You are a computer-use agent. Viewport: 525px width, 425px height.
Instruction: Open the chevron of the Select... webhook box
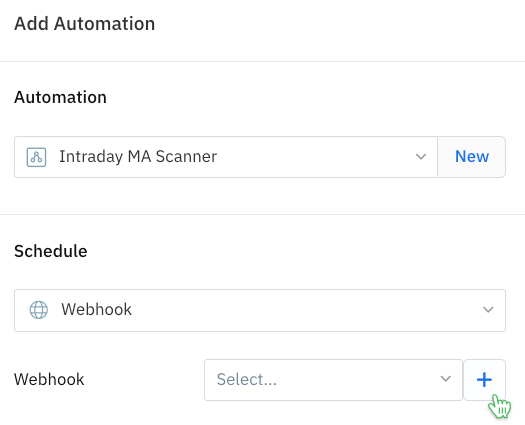[445, 379]
